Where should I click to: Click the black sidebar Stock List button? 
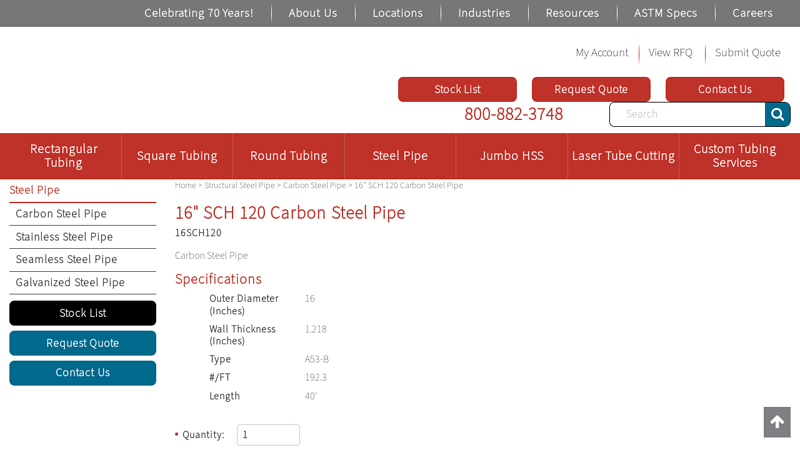pyautogui.click(x=83, y=313)
